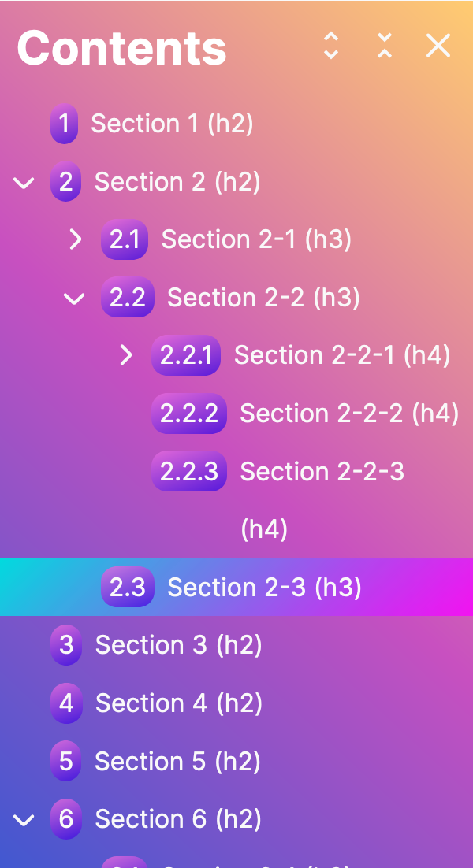Click the Contents heading
473x868 pixels.
(122, 48)
